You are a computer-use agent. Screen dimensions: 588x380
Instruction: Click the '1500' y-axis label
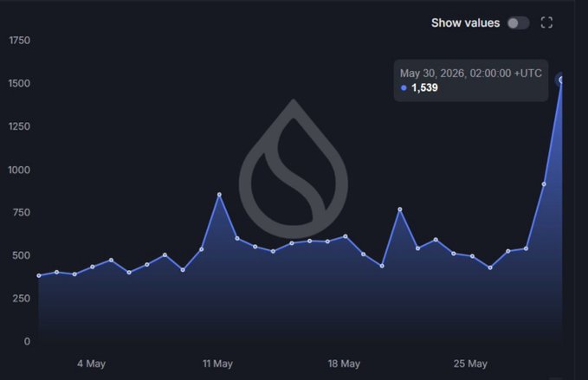point(19,83)
